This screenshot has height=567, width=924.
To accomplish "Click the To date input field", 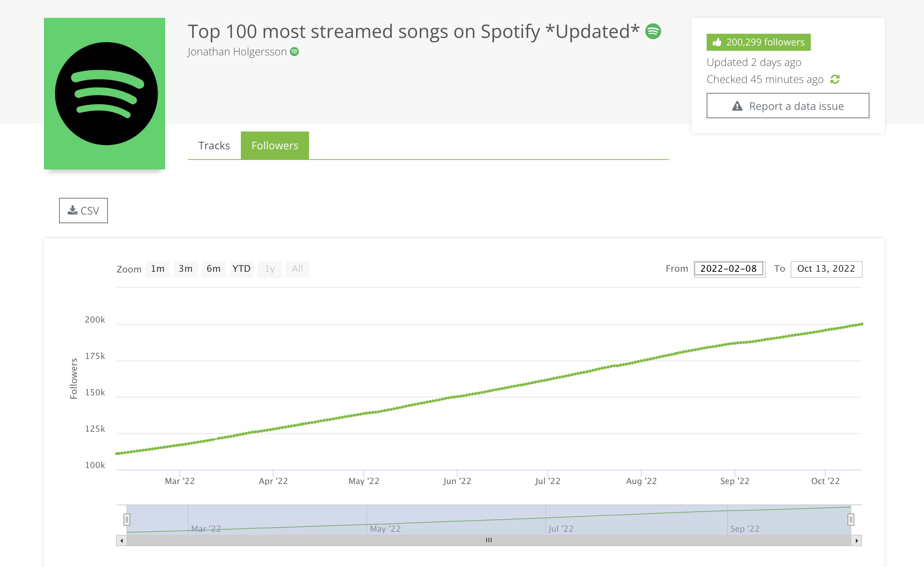I will pos(826,268).
